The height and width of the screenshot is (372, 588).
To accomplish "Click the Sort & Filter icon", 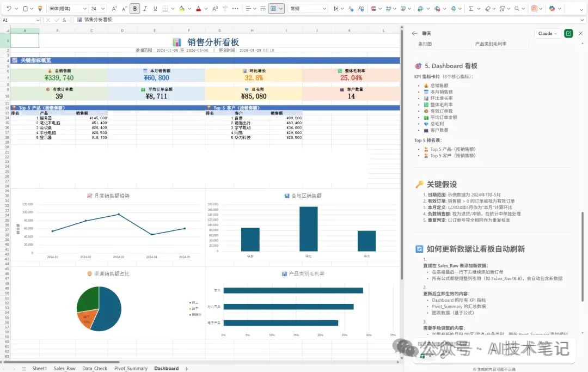I will (x=503, y=8).
